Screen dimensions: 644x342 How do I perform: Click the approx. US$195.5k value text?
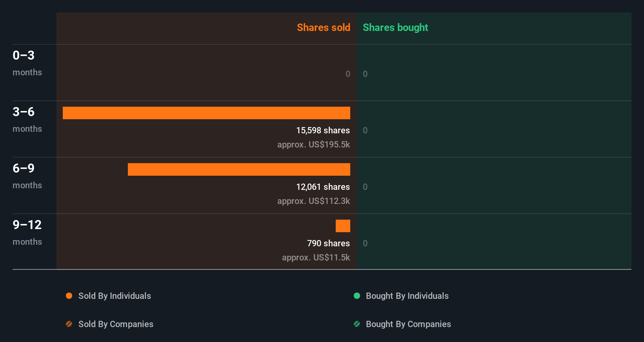(313, 144)
